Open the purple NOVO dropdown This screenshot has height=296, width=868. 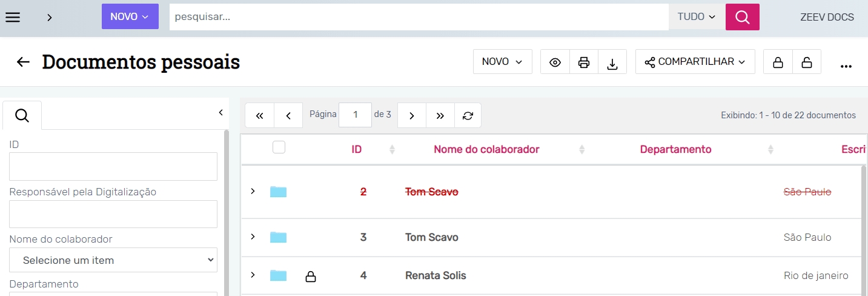coord(130,17)
